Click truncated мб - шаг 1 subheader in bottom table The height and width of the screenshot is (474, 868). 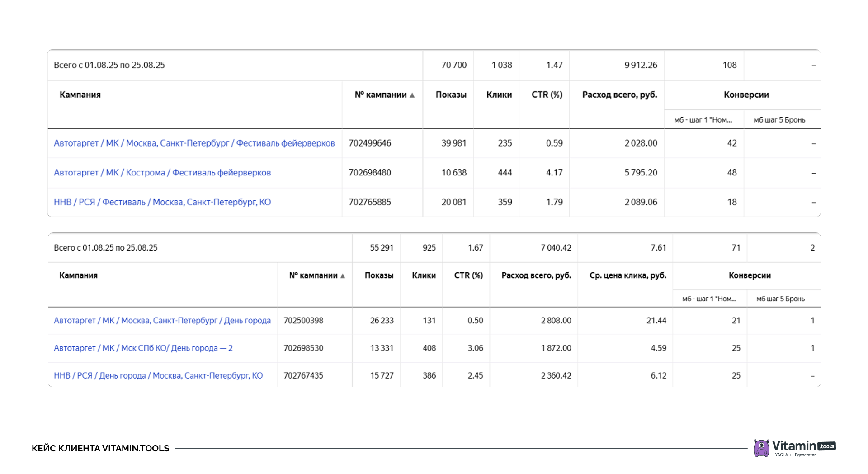pyautogui.click(x=709, y=299)
